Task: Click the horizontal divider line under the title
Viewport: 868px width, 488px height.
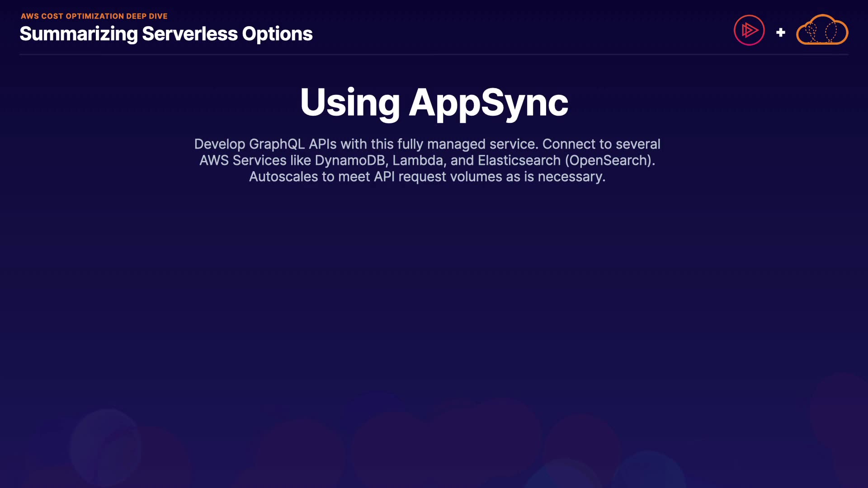Action: click(434, 54)
